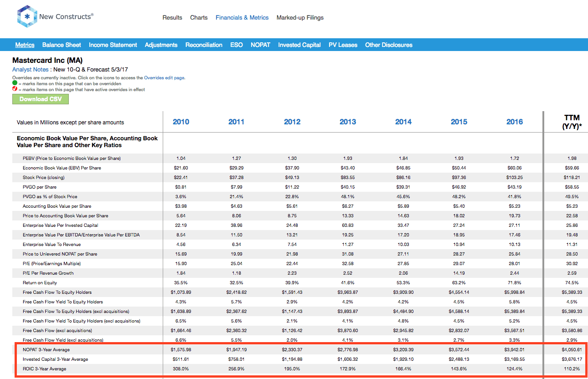Click the Enterprise Value Per Invested Capital label
This screenshot has height=379, width=588.
point(61,225)
